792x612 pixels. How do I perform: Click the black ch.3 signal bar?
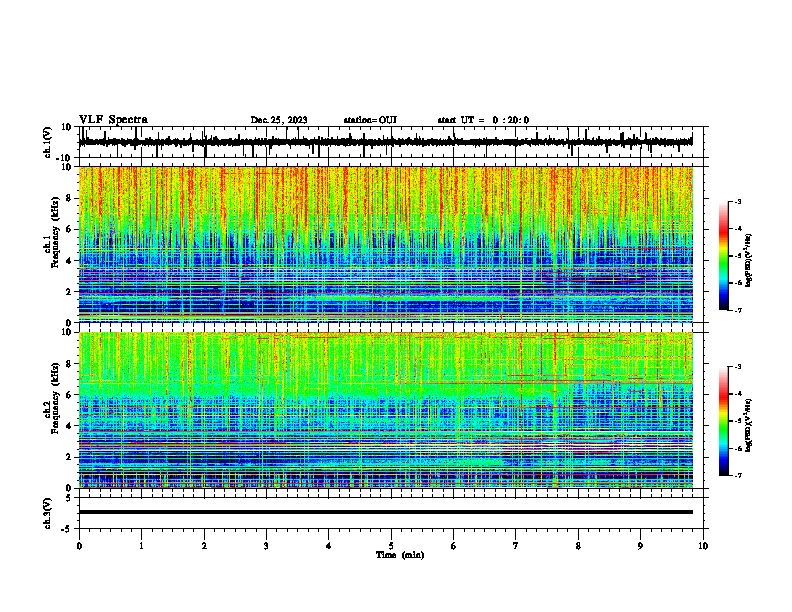tap(386, 512)
